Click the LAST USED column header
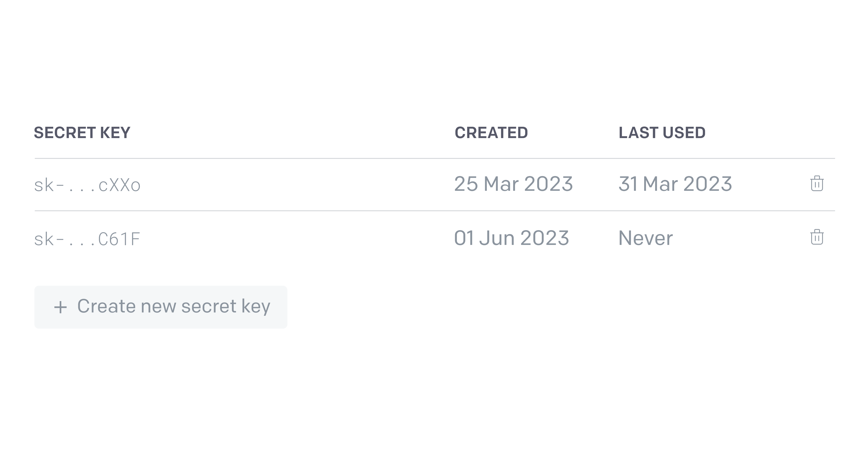Viewport: 868px width, 457px height. [x=662, y=133]
